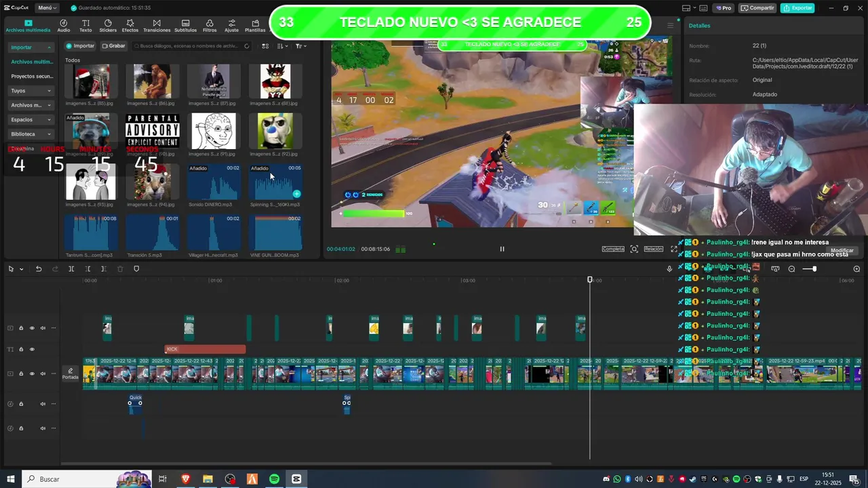868x488 pixels.
Task: Click the Compartir button
Action: pyautogui.click(x=758, y=8)
